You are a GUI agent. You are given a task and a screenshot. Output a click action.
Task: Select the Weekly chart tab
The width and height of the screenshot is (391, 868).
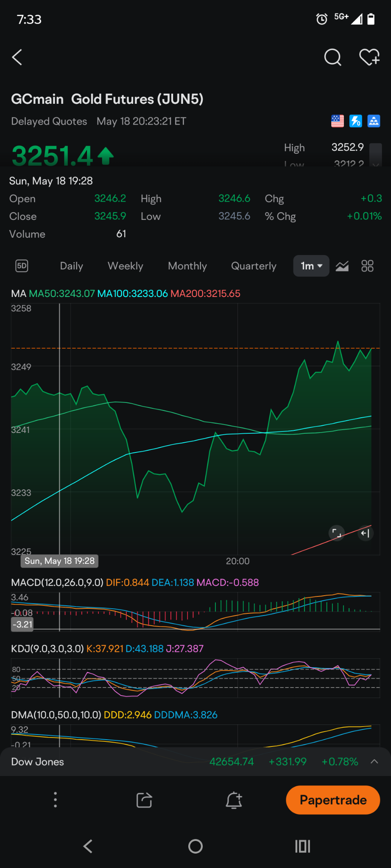(x=126, y=266)
